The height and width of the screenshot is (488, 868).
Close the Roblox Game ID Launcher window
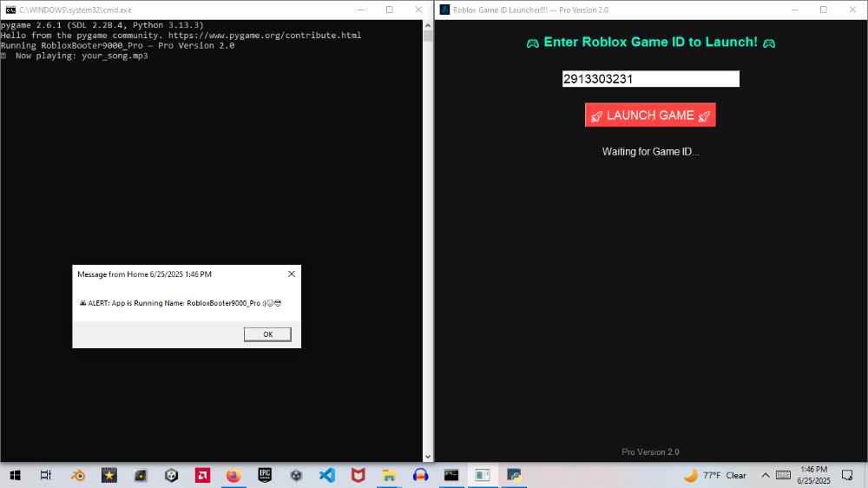pyautogui.click(x=852, y=10)
